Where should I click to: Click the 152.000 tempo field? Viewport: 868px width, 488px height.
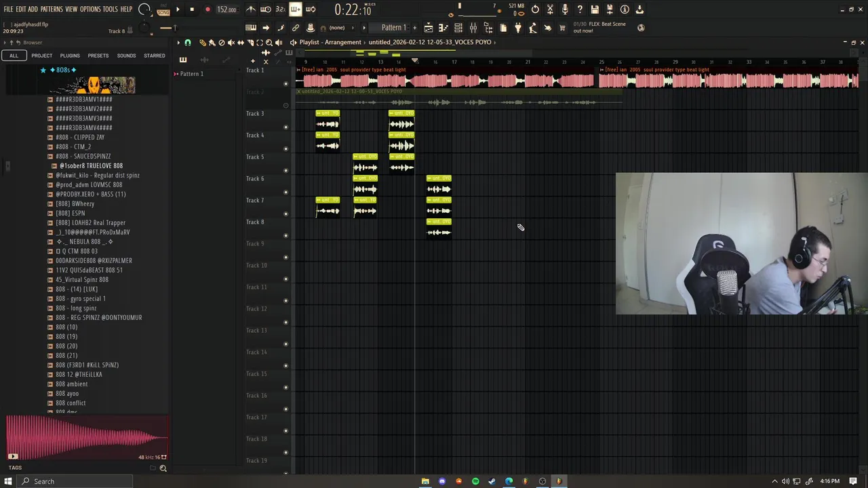[226, 10]
